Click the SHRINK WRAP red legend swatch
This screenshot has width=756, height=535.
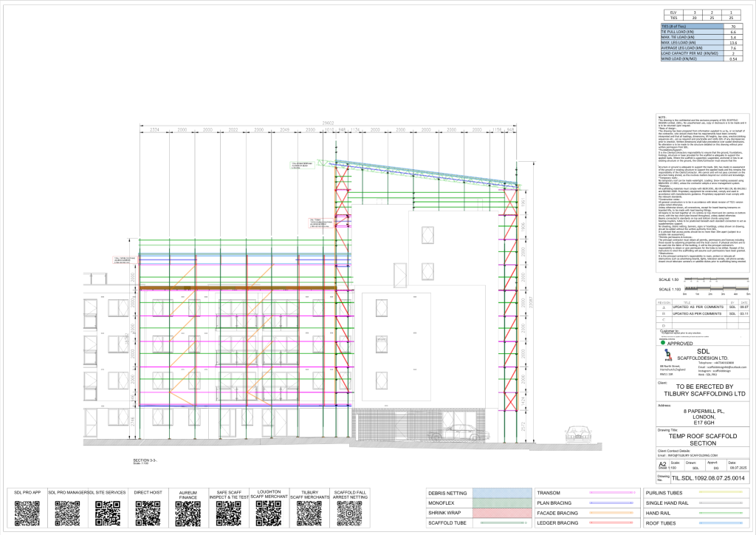[501, 514]
